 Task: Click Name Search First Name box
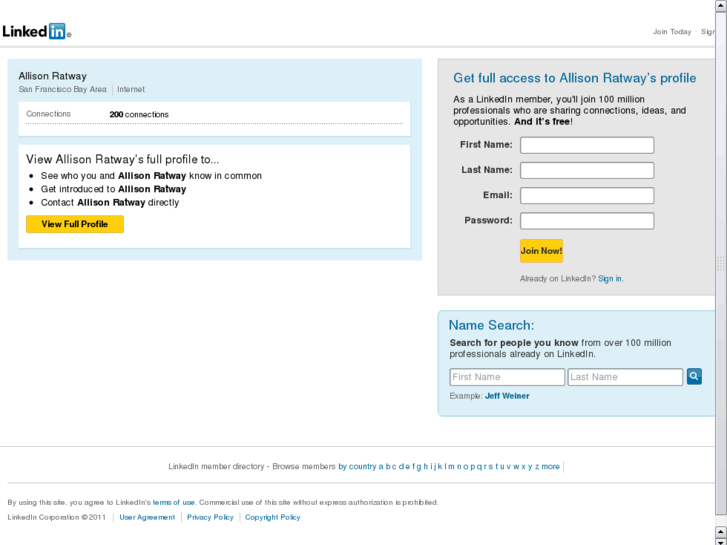[507, 377]
